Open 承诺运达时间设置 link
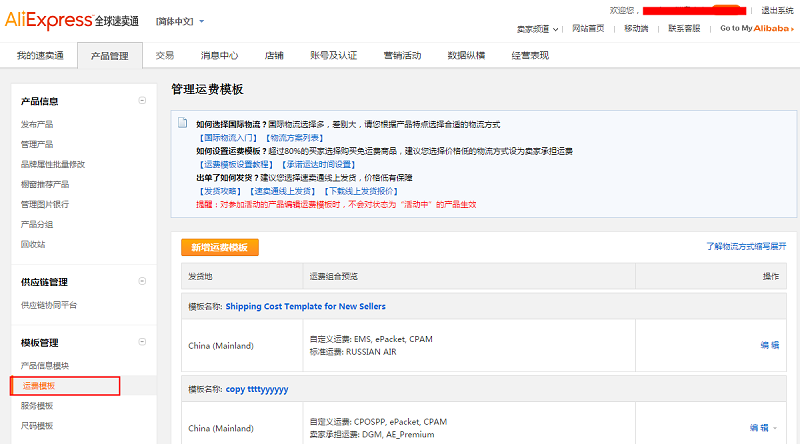The image size is (800, 444). click(x=318, y=164)
